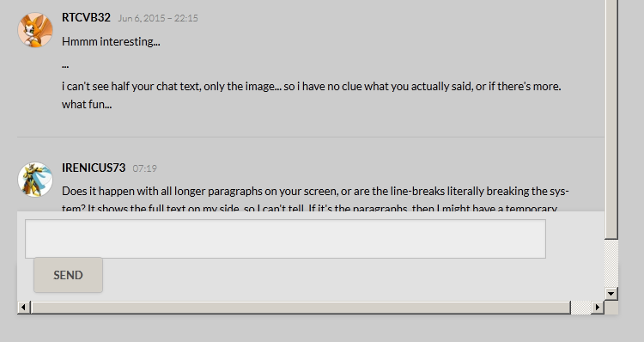Click the "i can't see half your chat text" line
Screen dimensions: 644x342
coord(312,86)
